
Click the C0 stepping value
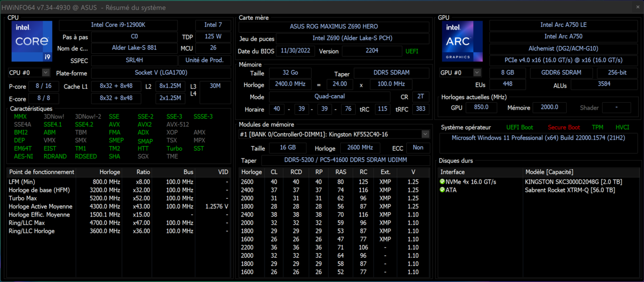click(134, 37)
